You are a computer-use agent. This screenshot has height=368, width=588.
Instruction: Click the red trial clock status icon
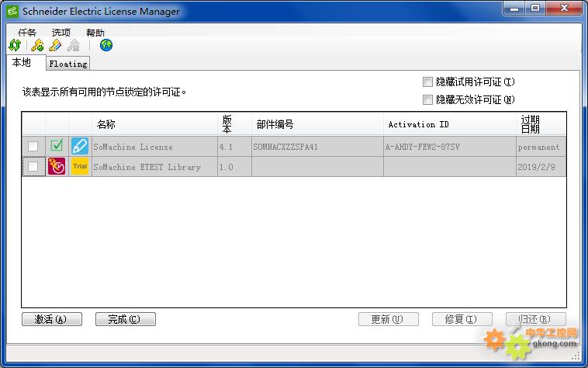[x=57, y=166]
